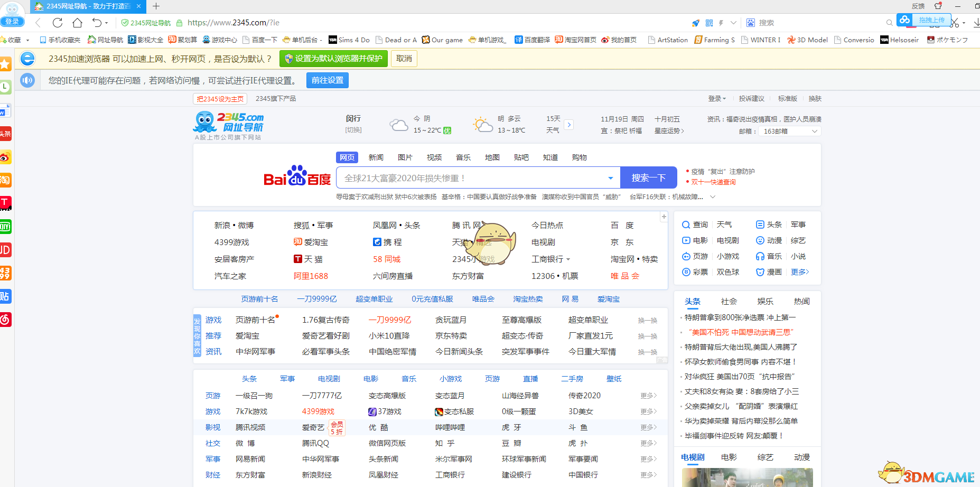Open Toutiao 头条 sidebar icon
Screen dimensions: 980x487
[6, 134]
